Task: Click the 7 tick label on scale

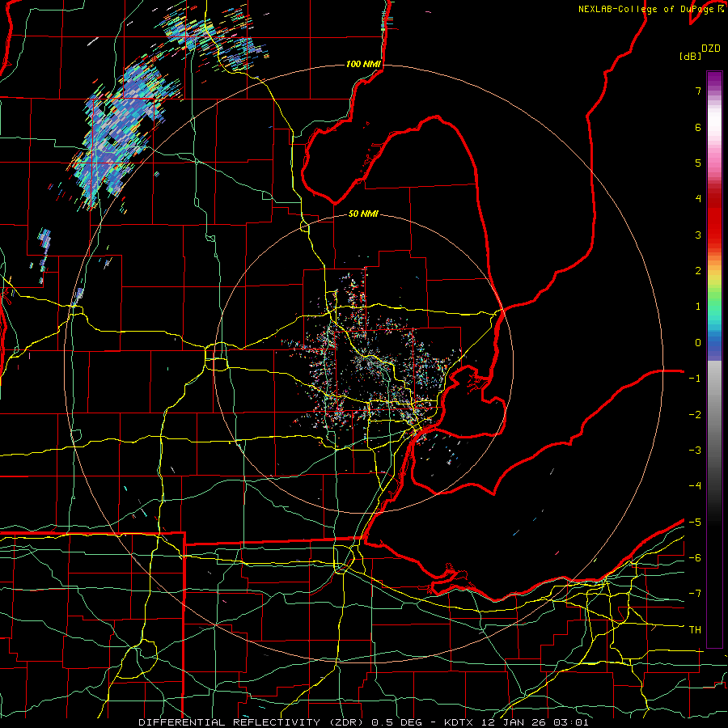Action: coord(698,91)
